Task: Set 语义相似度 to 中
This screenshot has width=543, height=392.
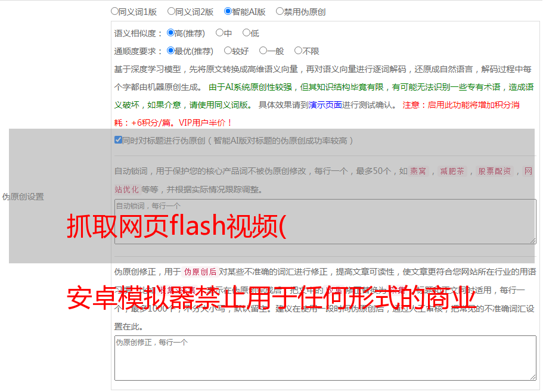Action: (x=219, y=33)
